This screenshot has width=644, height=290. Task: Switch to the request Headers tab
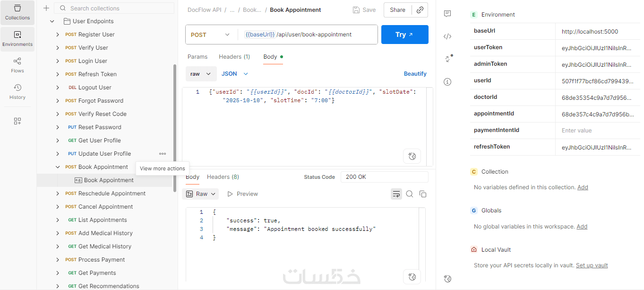click(234, 57)
